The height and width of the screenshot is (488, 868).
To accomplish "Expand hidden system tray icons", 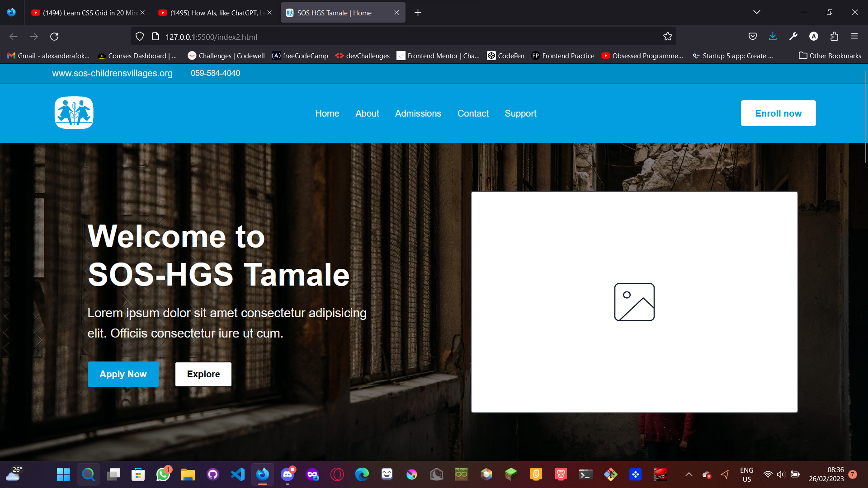I will pyautogui.click(x=689, y=474).
